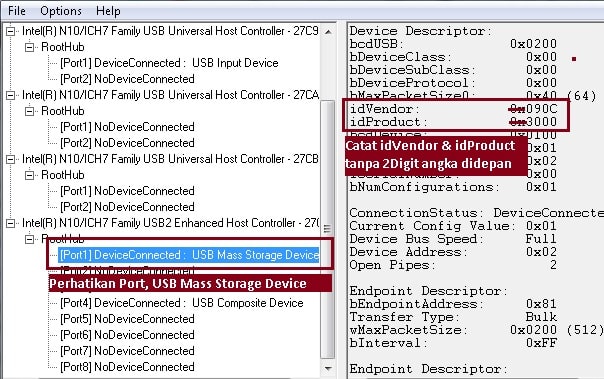The width and height of the screenshot is (604, 379).
Task: Click the bEndpointAddress 0x81 line
Action: [453, 304]
